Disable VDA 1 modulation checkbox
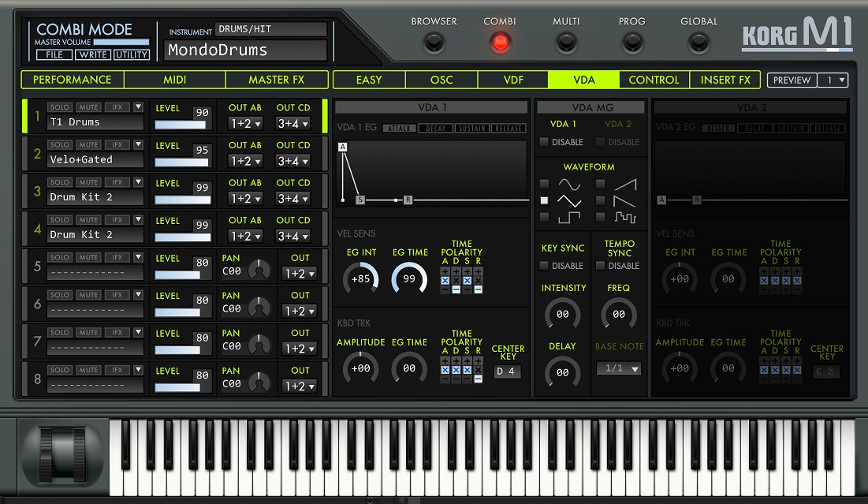Image resolution: width=868 pixels, height=504 pixels. coord(544,142)
